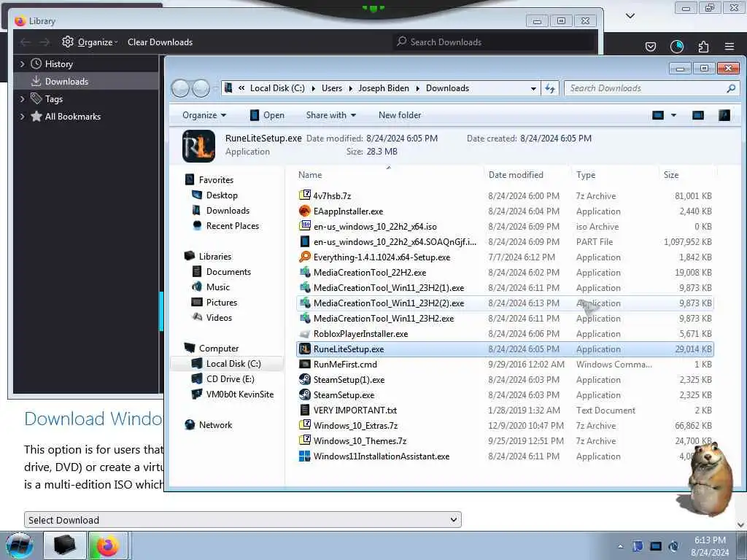The height and width of the screenshot is (560, 747).
Task: Click the en-us_windows_10_22h2_x64.iso disc icon
Action: click(304, 226)
